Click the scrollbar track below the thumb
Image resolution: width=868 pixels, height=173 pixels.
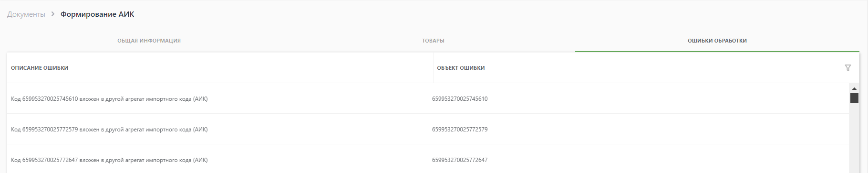coord(854,139)
